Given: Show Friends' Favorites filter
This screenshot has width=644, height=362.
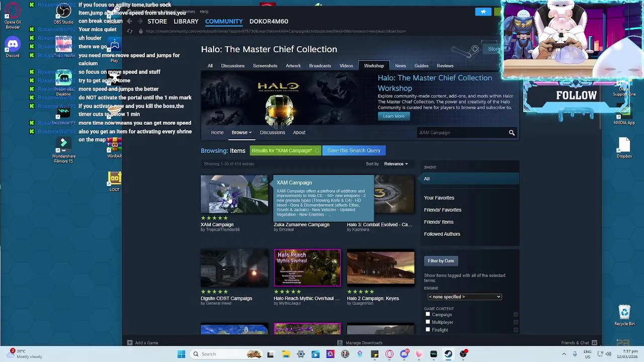Looking at the screenshot, I should (442, 210).
